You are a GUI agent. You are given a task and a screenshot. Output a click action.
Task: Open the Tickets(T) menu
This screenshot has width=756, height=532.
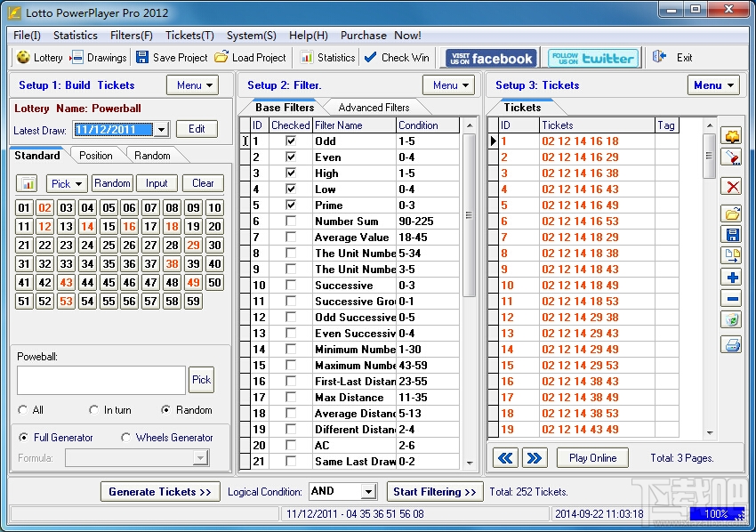(189, 36)
